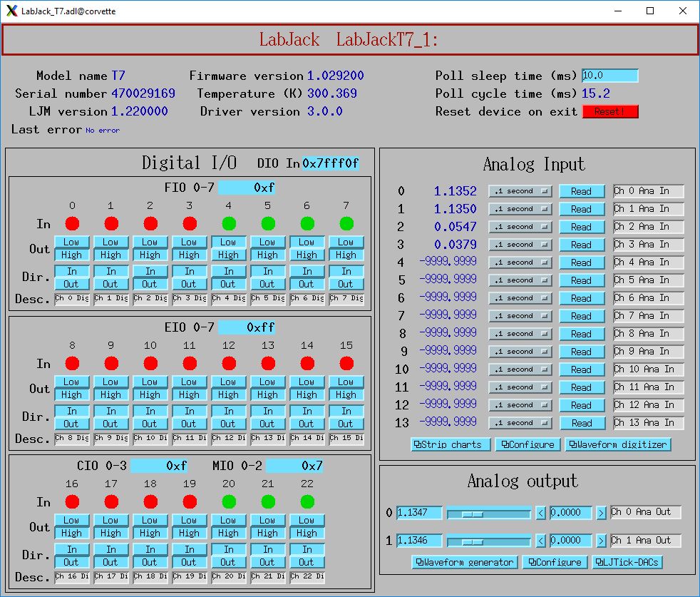Set FIO channel 0 output to High

[71, 255]
